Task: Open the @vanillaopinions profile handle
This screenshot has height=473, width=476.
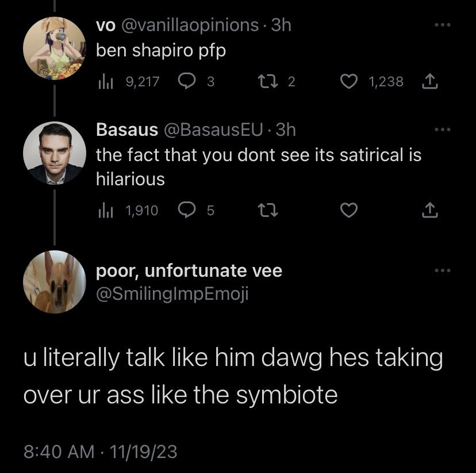Action: click(x=189, y=24)
